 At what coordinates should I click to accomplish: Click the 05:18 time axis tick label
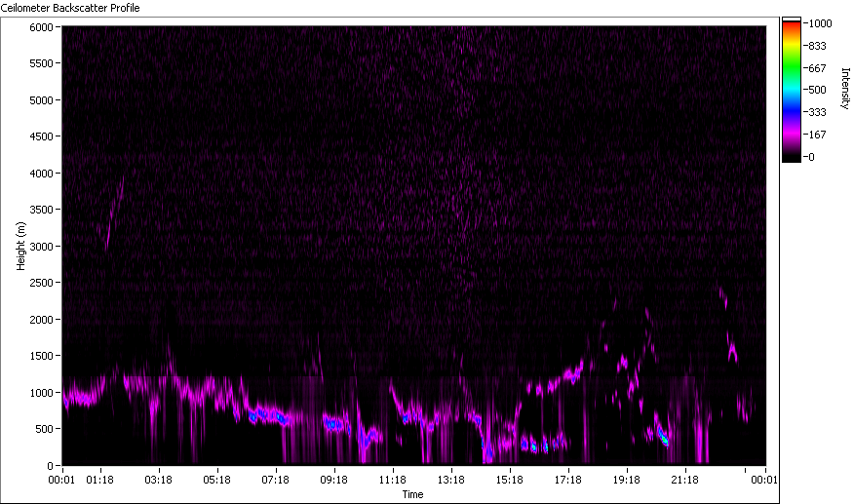pyautogui.click(x=216, y=480)
